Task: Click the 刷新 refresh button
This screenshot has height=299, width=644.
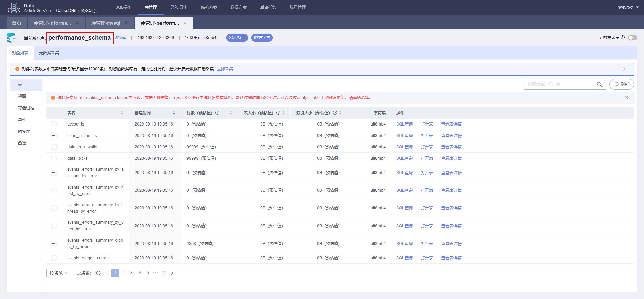Action: tap(622, 84)
